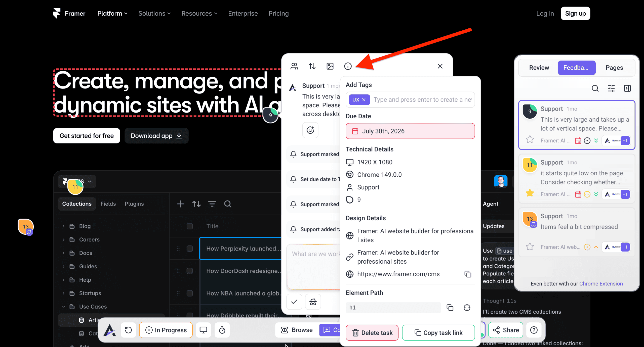
Task: Open the Solutions dropdown menu
Action: click(154, 14)
